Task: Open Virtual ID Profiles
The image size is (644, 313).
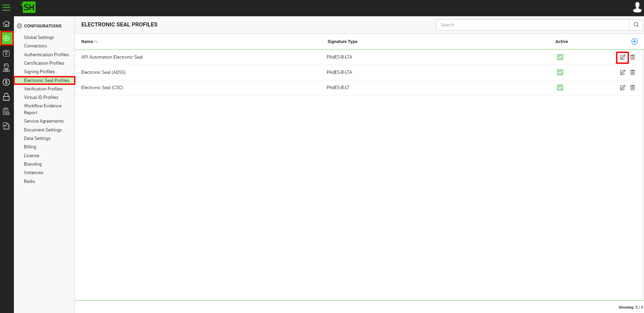Action: point(41,97)
